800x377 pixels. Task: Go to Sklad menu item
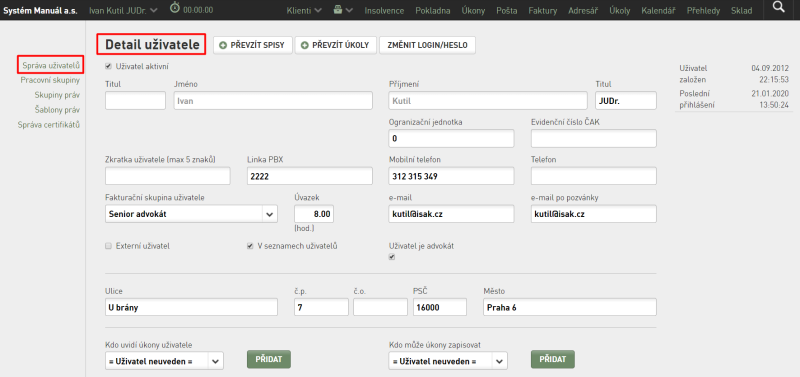click(x=741, y=10)
